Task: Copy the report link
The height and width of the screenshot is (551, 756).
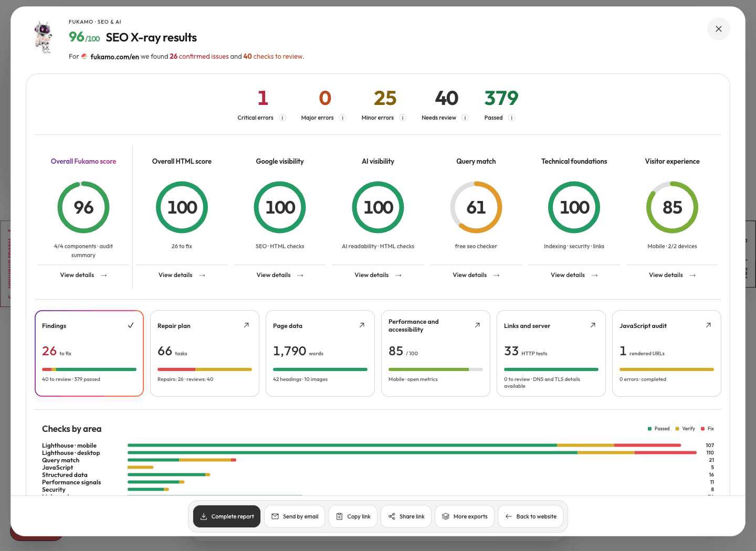Action: point(353,516)
